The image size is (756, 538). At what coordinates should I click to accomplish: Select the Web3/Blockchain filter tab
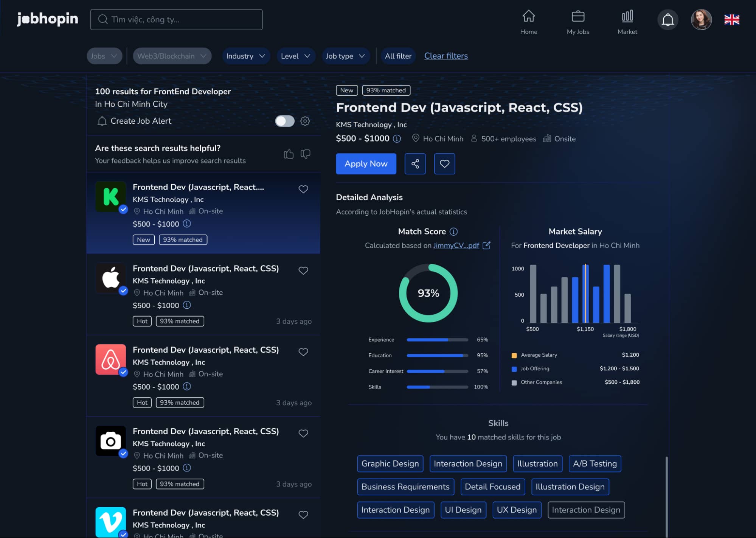pyautogui.click(x=170, y=56)
